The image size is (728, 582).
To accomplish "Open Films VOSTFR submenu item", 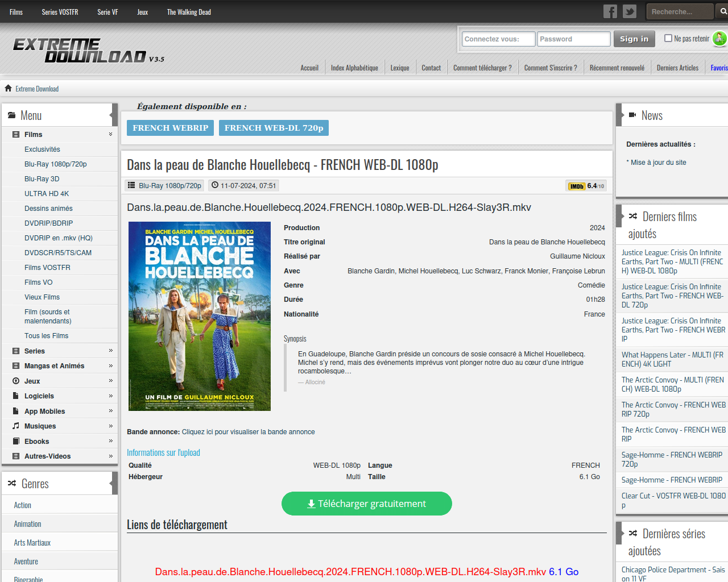I will pyautogui.click(x=47, y=268).
